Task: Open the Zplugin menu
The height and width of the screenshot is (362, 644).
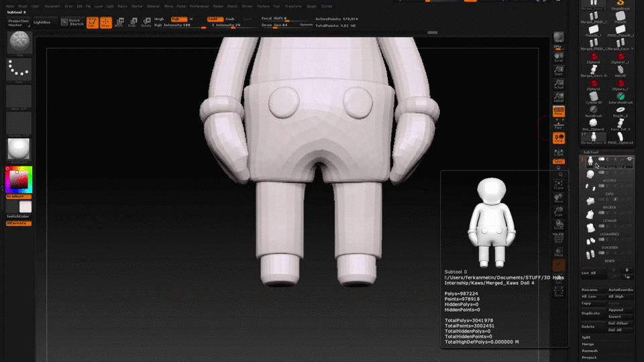Action: coord(311,6)
